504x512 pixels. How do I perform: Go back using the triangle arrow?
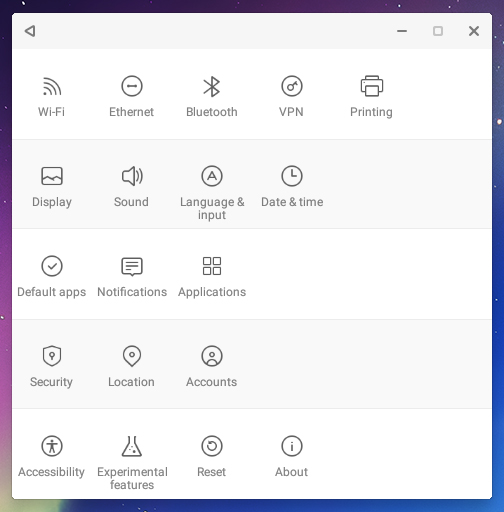[30, 31]
